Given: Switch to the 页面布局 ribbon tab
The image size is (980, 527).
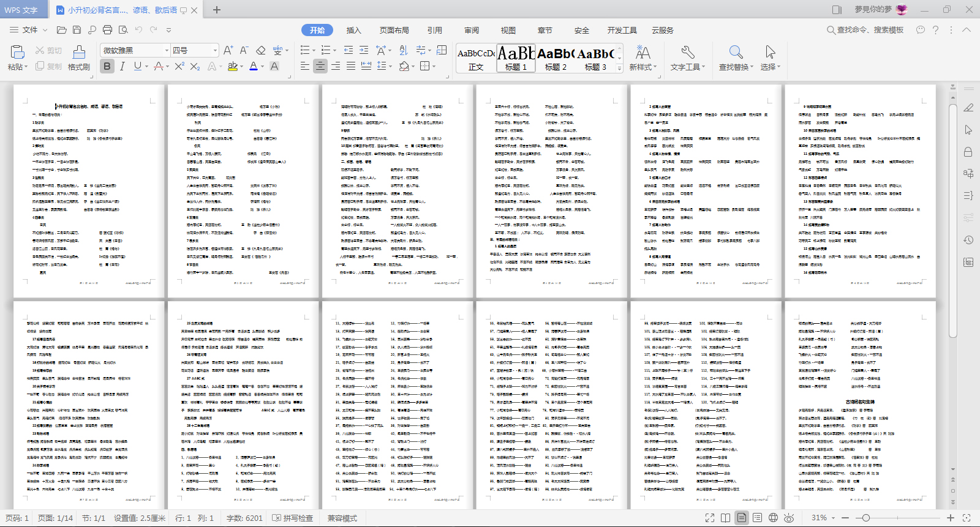Looking at the screenshot, I should tap(394, 30).
